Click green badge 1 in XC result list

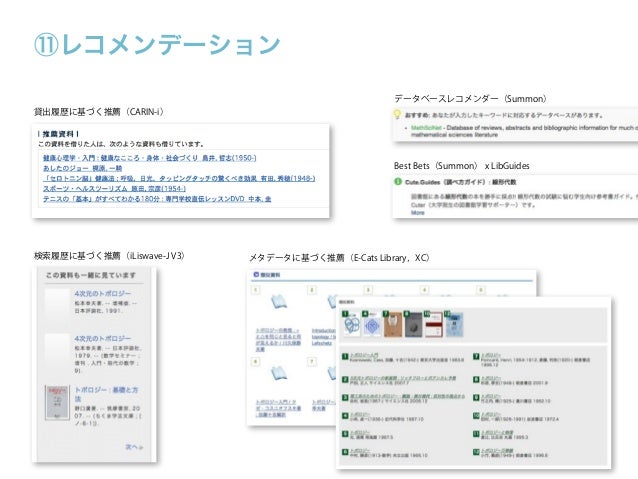click(x=345, y=357)
